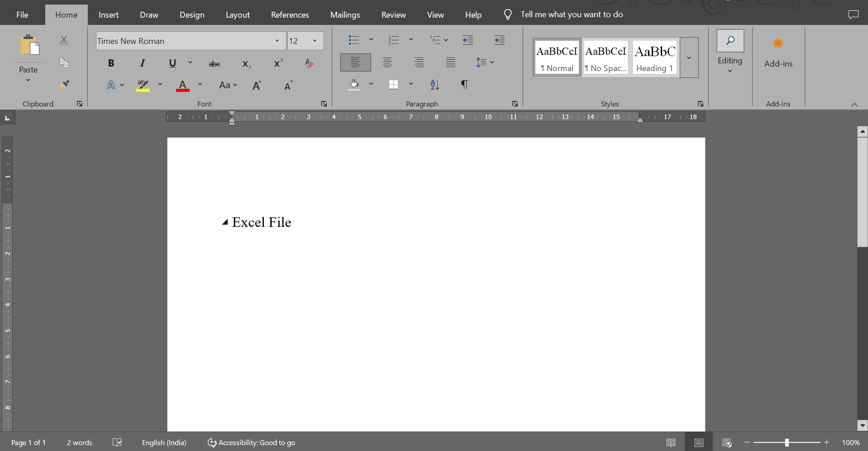Expand the text highlight color options
The height and width of the screenshot is (451, 868).
click(160, 84)
